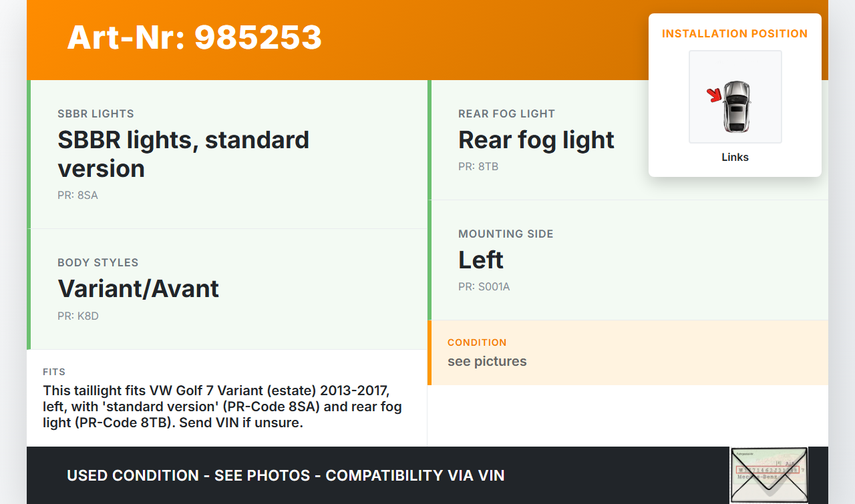Click the 'Links' caption under the car
The height and width of the screenshot is (504, 855).
pos(735,158)
